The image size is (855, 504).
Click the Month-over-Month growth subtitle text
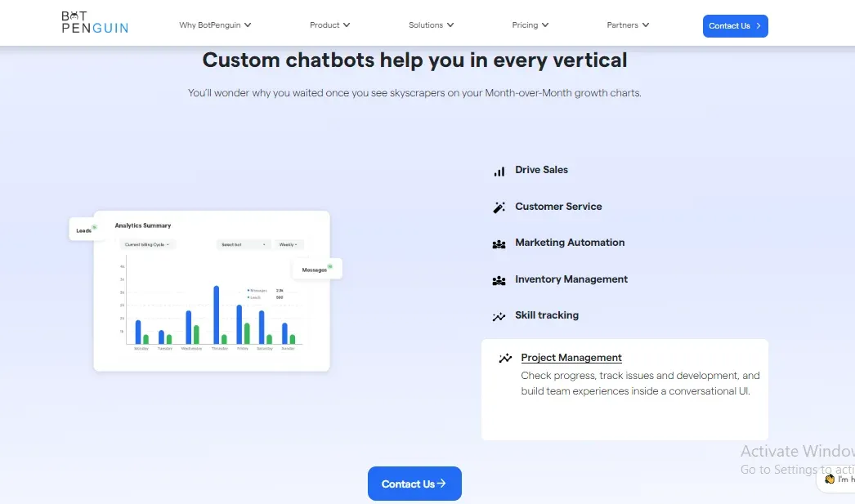414,92
